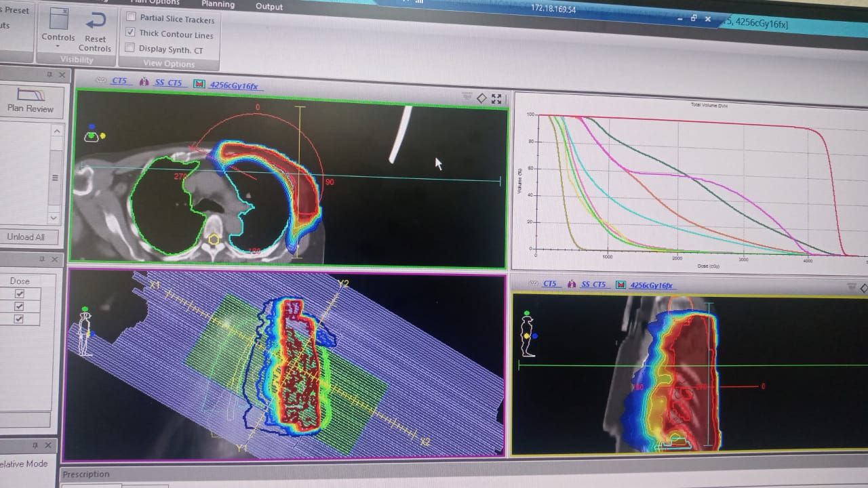The image size is (868, 488).
Task: Uncheck Thick Contour Lines option
Action: 131,33
